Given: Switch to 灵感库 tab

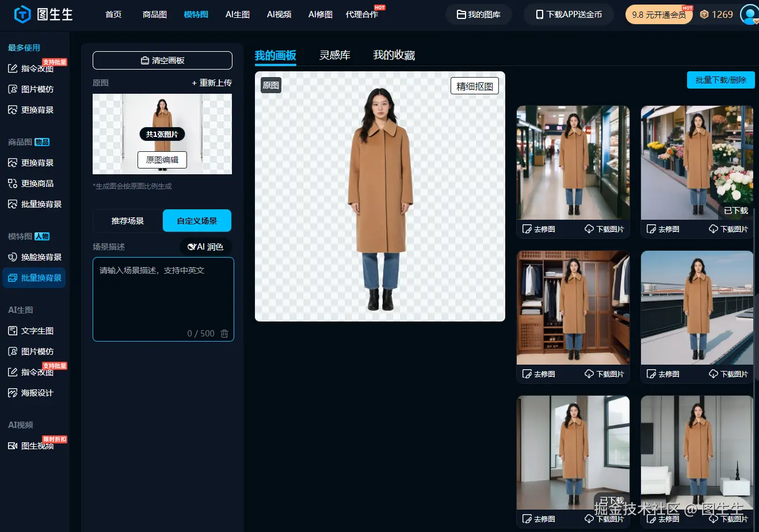Looking at the screenshot, I should click(335, 55).
